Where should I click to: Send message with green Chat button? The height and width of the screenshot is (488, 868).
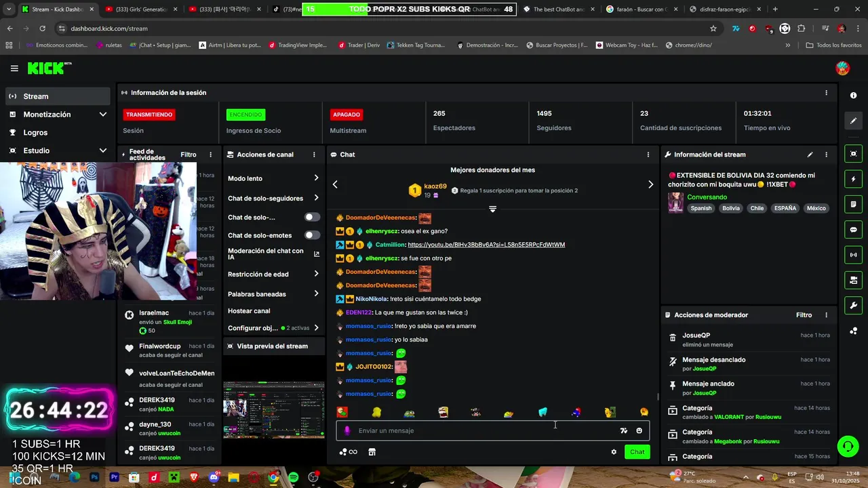coord(637,452)
